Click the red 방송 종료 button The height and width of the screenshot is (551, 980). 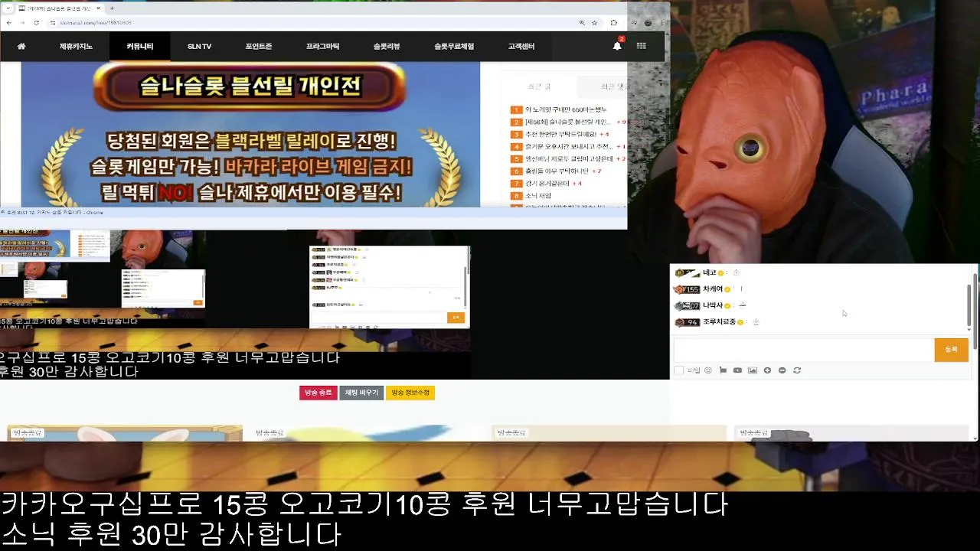click(x=318, y=393)
